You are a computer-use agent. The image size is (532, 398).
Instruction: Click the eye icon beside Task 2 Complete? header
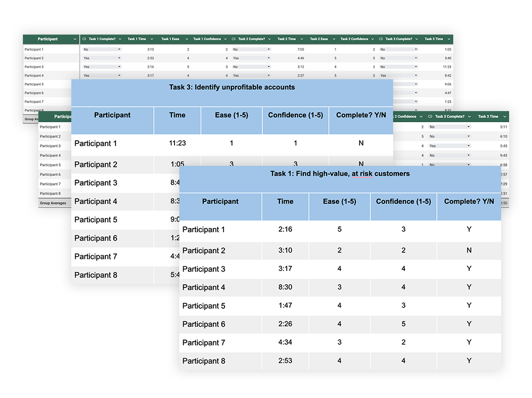click(234, 39)
